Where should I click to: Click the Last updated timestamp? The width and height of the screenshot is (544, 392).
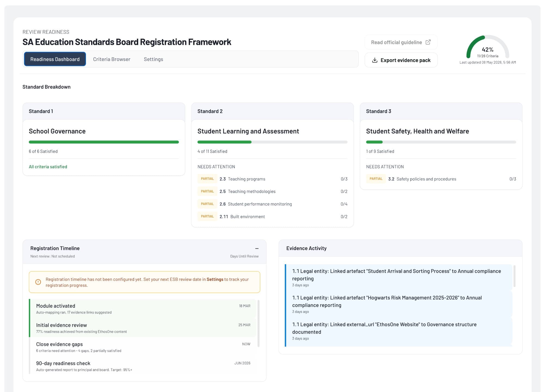pyautogui.click(x=488, y=62)
